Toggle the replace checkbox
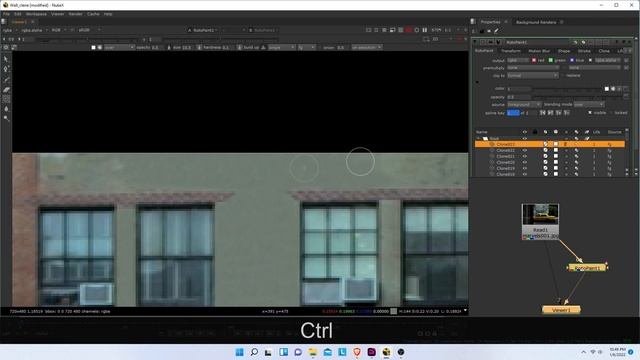Viewport: 640px width, 360px height. (x=562, y=76)
